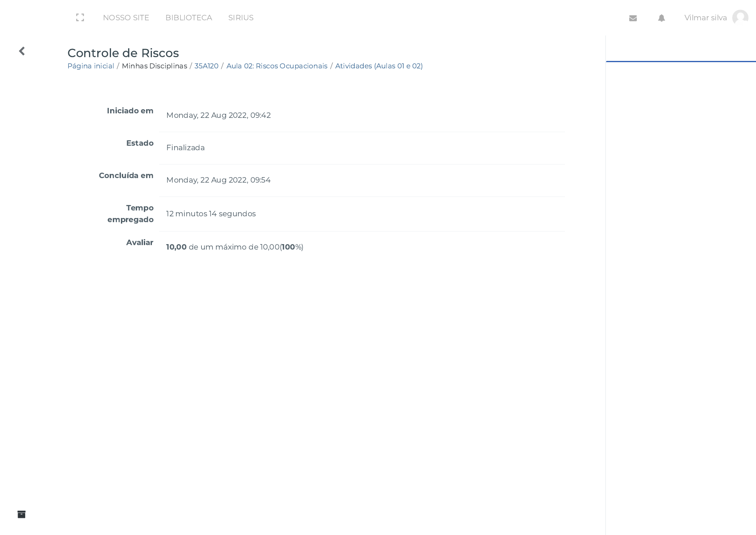Click the start date Monday 09:42
Image resolution: width=756 pixels, height=535 pixels.
pyautogui.click(x=218, y=115)
